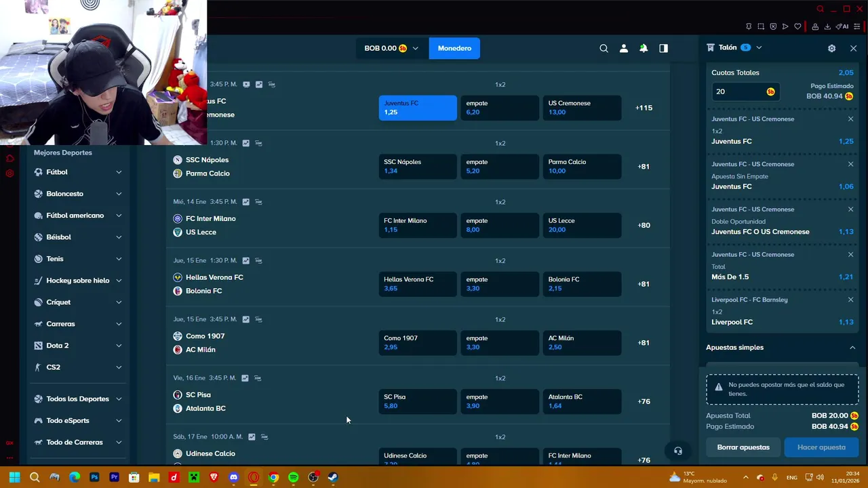Open the Carreras menu item
Viewport: 868px width, 488px height.
79,324
